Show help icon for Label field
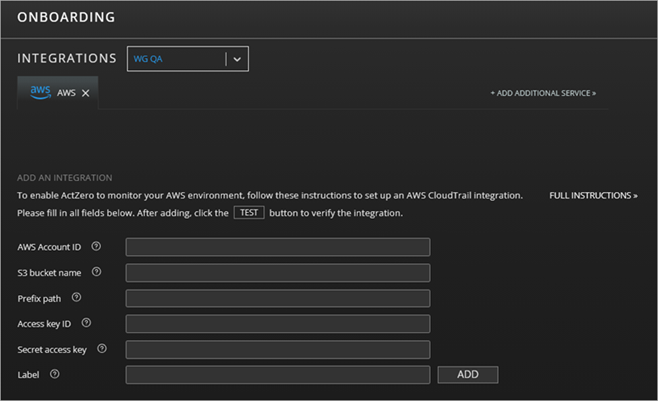The width and height of the screenshot is (658, 401). 55,374
